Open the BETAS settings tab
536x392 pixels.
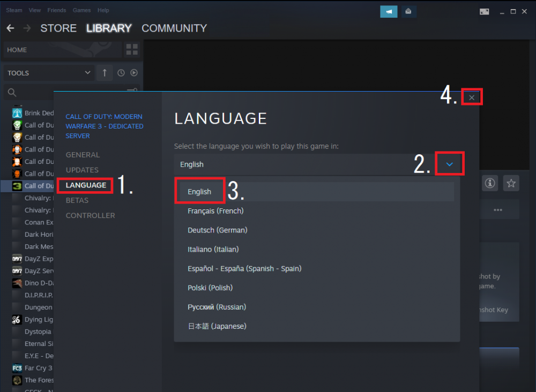(x=77, y=200)
